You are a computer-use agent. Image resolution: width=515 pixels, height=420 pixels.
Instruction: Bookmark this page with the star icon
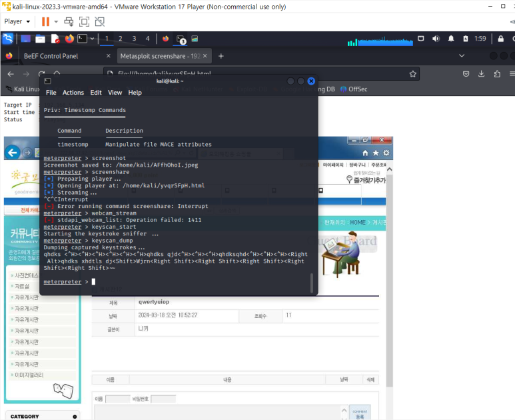[413, 74]
